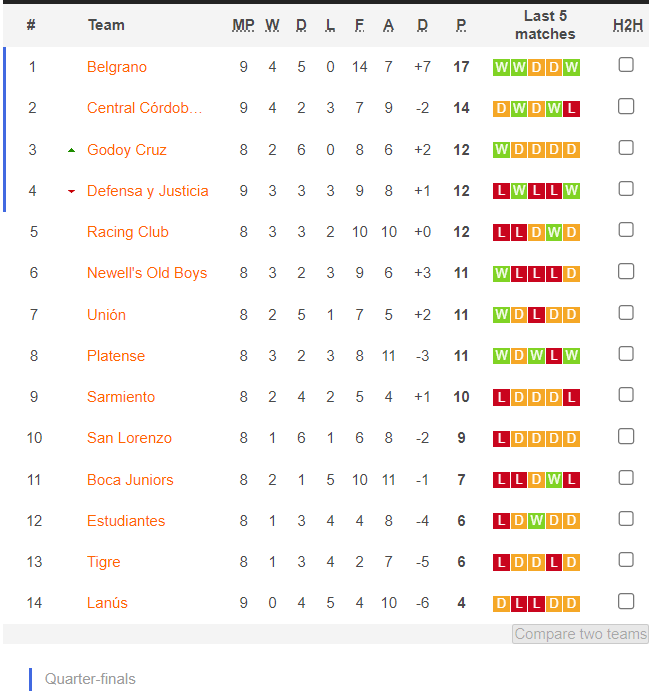Click Estudiantes' green W result badge
The width and height of the screenshot is (652, 697).
click(536, 521)
